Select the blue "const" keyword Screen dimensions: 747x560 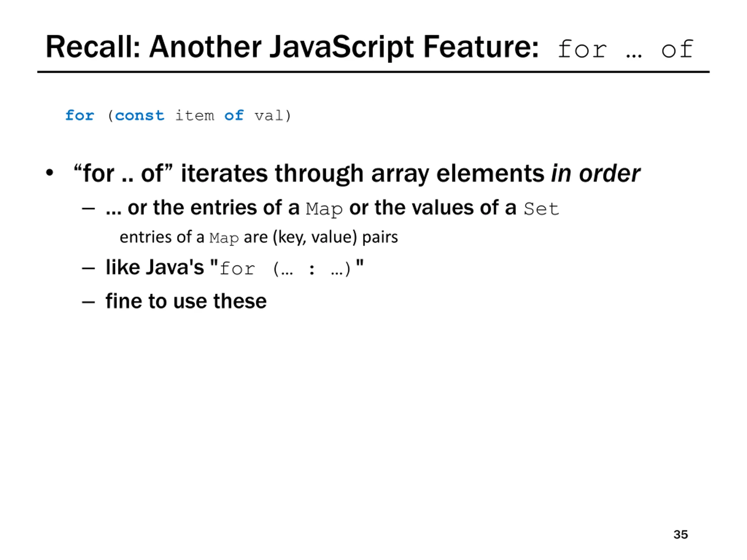pyautogui.click(x=139, y=116)
